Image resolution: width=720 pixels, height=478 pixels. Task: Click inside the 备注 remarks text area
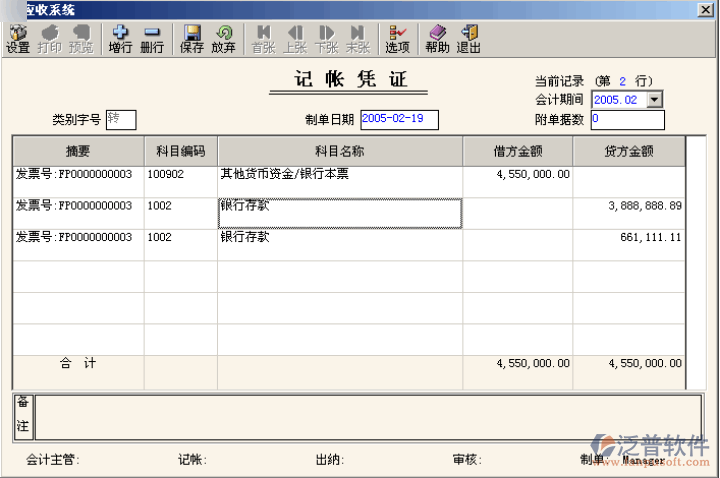tap(367, 417)
